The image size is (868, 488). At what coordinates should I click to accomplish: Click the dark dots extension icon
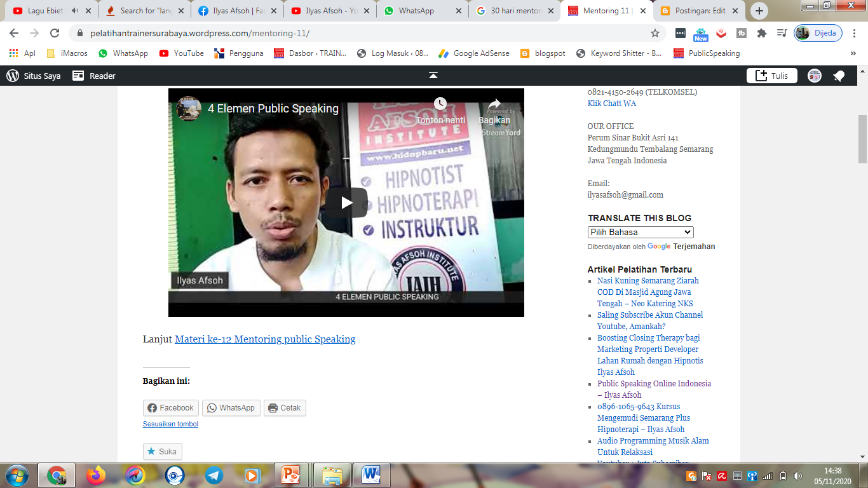tap(681, 33)
